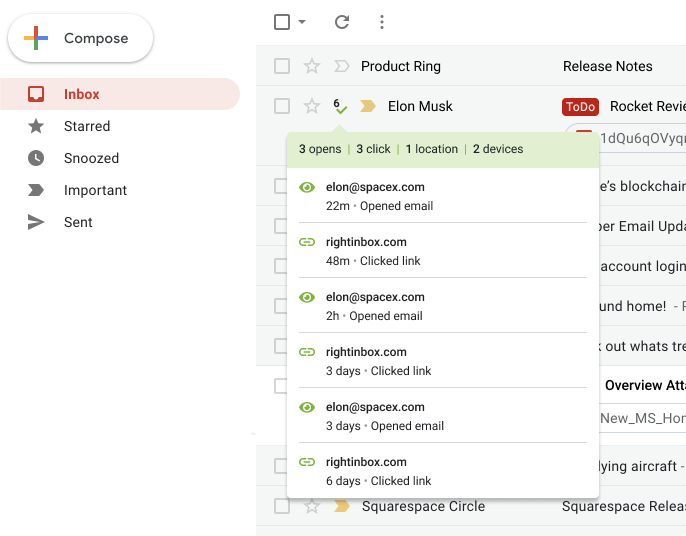Select elon@spacex.com entry opened 22m ago
The height and width of the screenshot is (536, 686).
443,196
